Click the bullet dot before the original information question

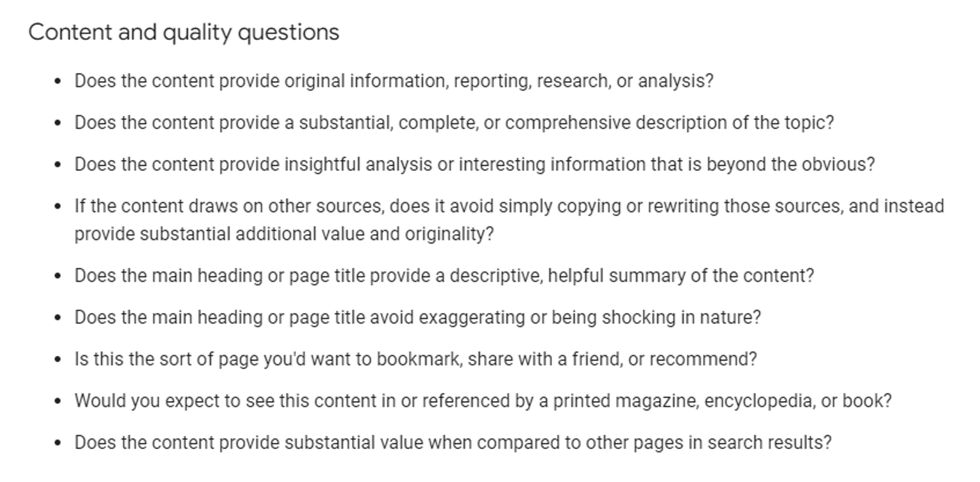tap(58, 81)
